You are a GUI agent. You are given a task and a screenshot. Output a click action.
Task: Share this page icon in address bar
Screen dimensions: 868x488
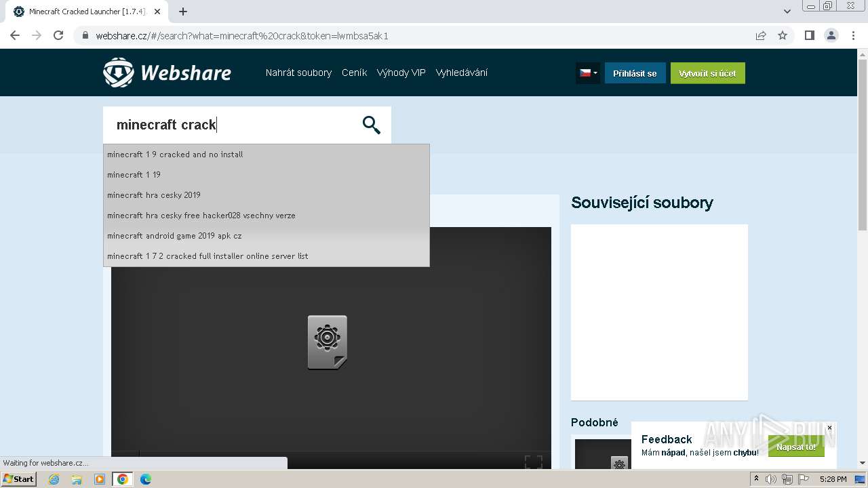coord(761,35)
